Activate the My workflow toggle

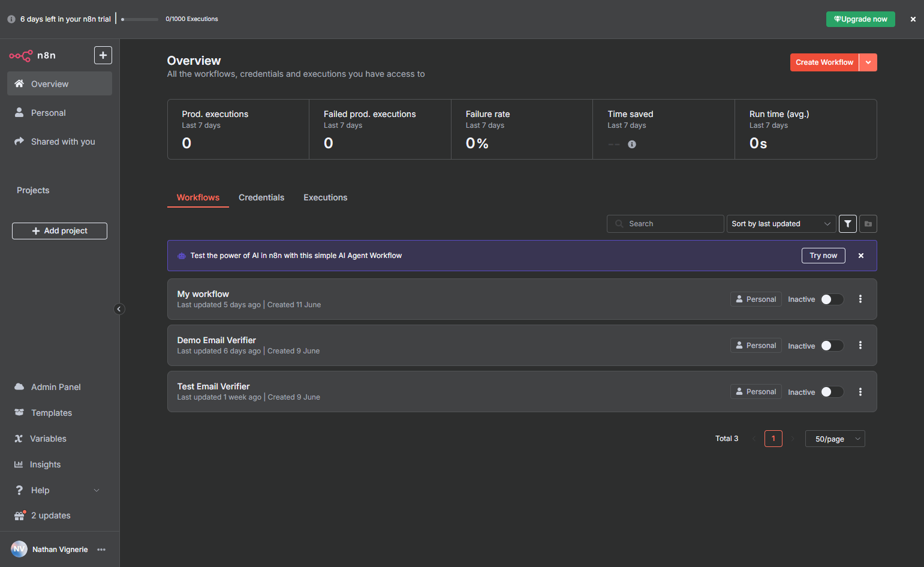point(832,299)
